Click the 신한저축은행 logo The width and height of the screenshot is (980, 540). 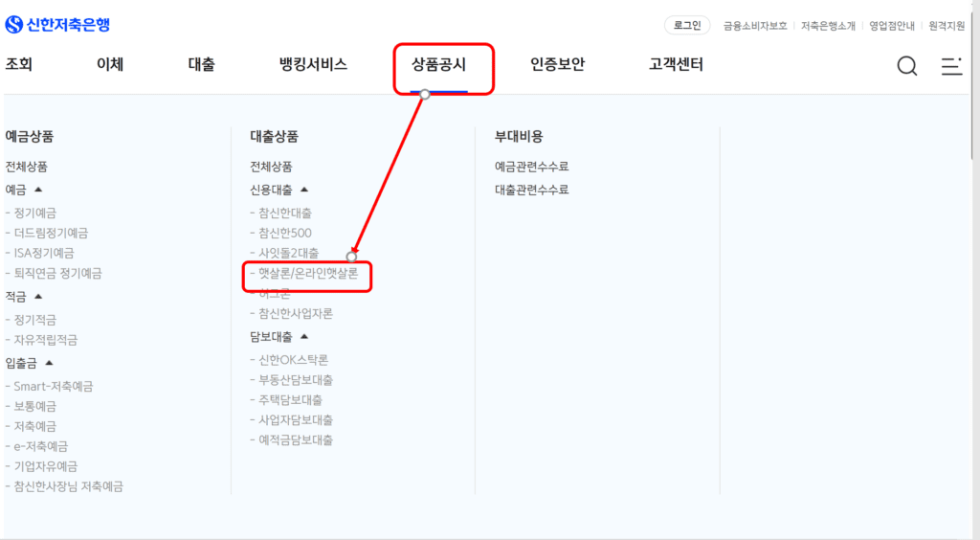point(57,25)
